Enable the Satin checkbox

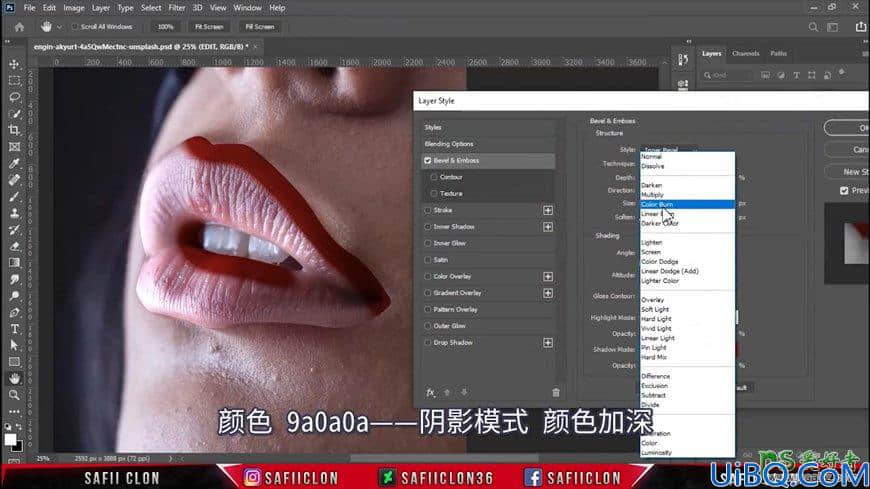427,260
